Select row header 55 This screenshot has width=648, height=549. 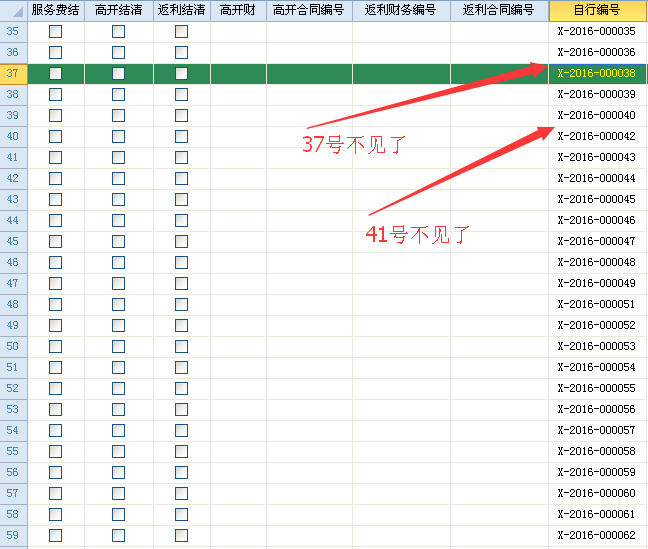click(x=13, y=451)
